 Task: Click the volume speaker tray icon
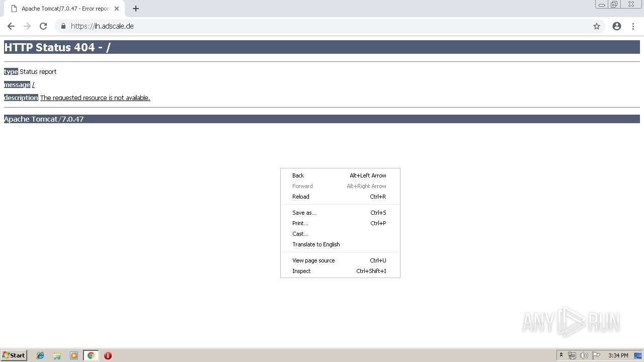[584, 355]
